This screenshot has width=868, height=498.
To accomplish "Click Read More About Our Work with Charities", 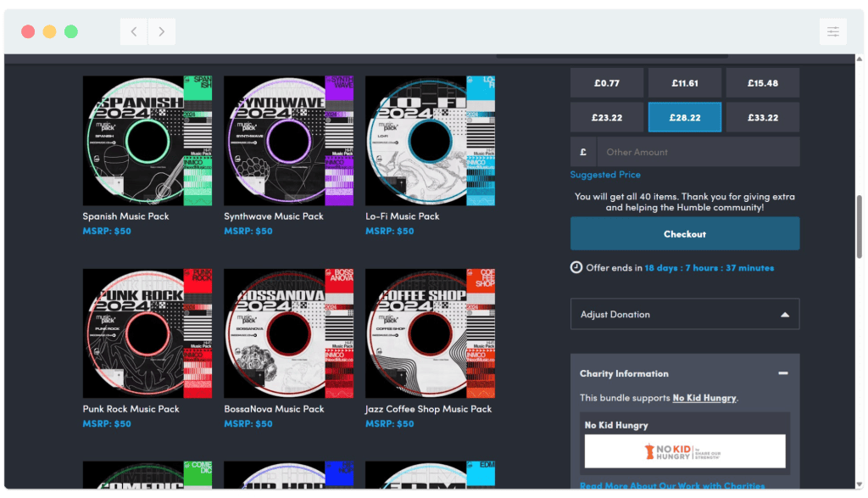I will tap(672, 486).
